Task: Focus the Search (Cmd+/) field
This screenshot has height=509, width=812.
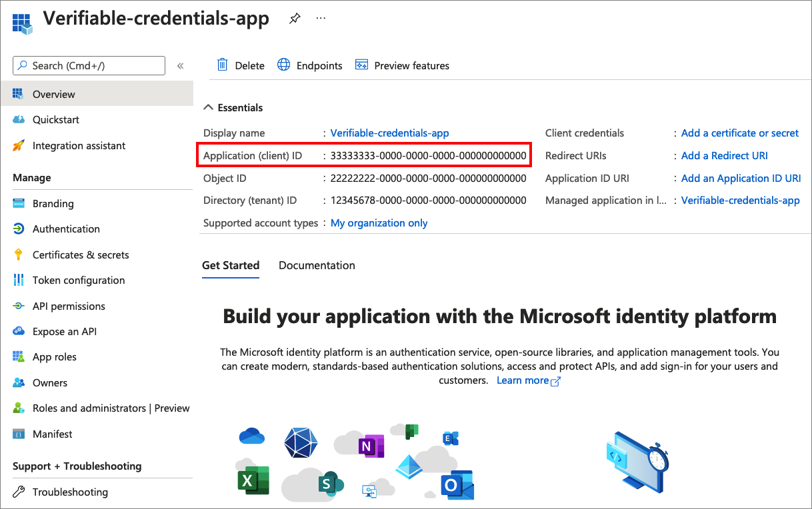Action: coord(89,65)
